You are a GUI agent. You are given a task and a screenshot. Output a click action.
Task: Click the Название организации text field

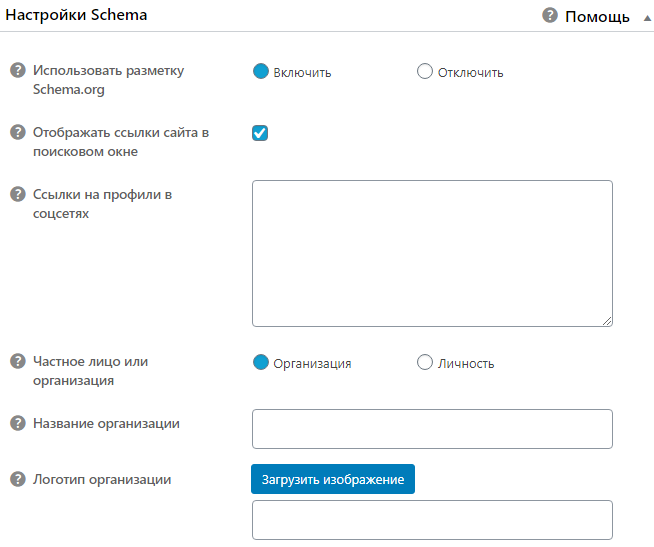[x=432, y=429]
